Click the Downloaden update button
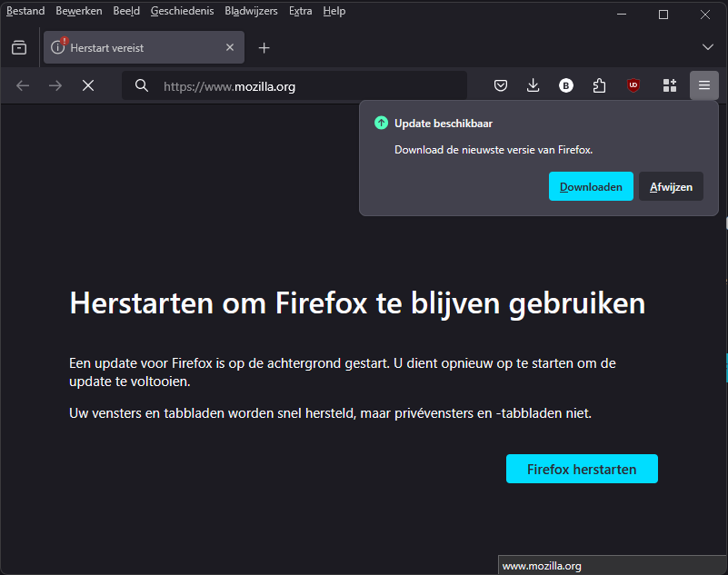This screenshot has height=575, width=728. [x=591, y=186]
